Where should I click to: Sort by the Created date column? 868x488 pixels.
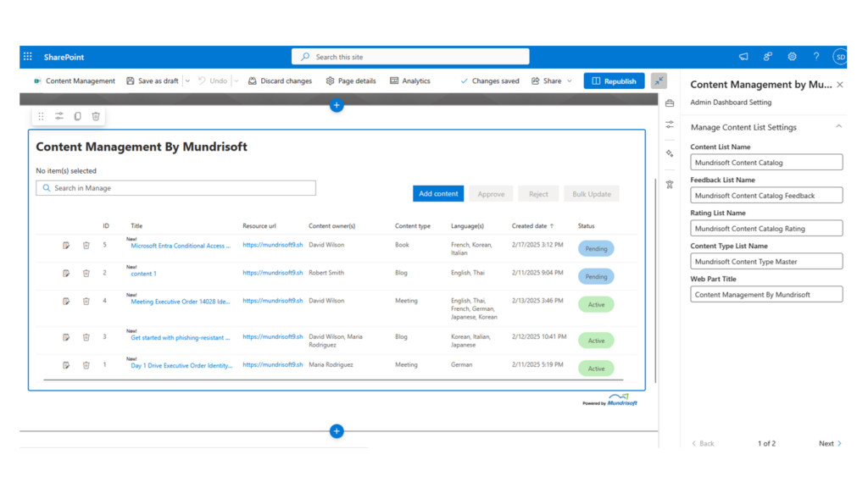tap(532, 225)
